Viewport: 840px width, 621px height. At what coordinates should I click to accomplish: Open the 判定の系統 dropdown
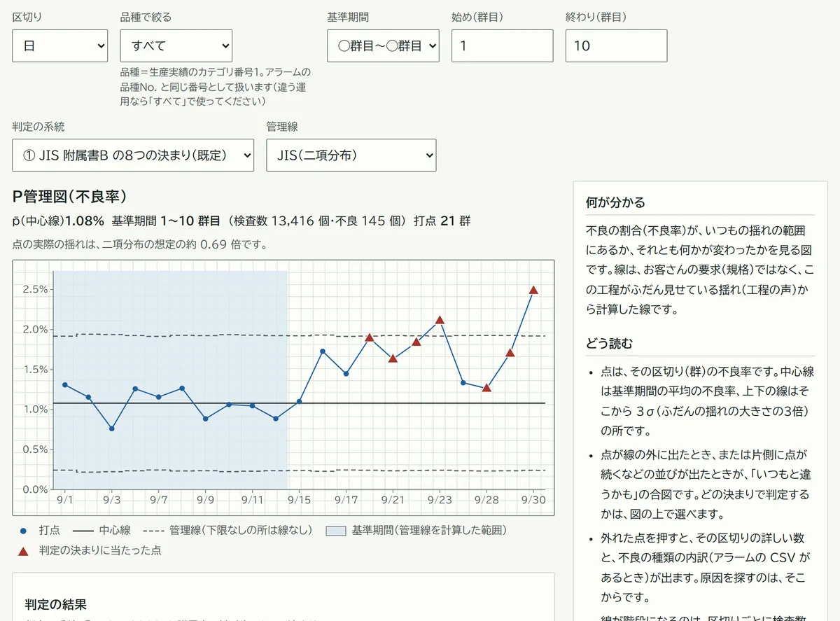coord(133,155)
